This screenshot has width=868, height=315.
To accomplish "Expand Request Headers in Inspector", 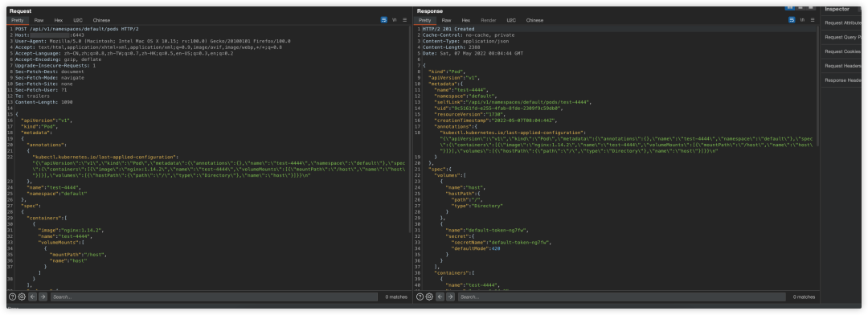I will tap(841, 66).
